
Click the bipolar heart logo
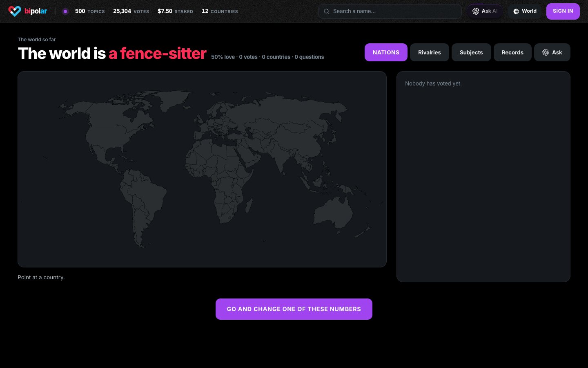coord(15,11)
